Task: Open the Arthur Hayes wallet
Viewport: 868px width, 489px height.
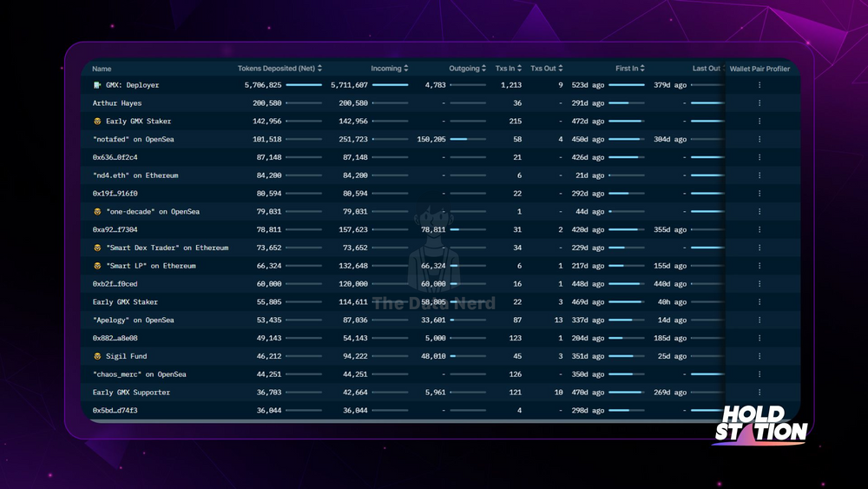Action: (x=117, y=103)
